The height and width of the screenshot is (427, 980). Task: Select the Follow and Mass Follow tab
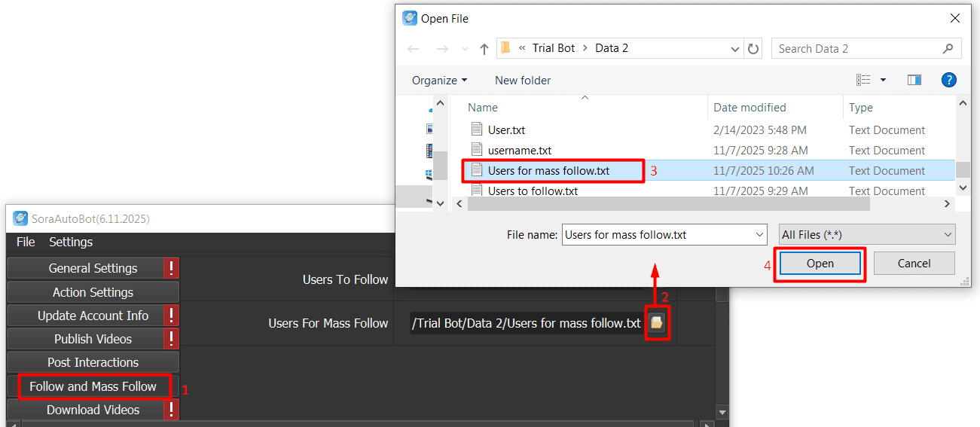[x=93, y=386]
